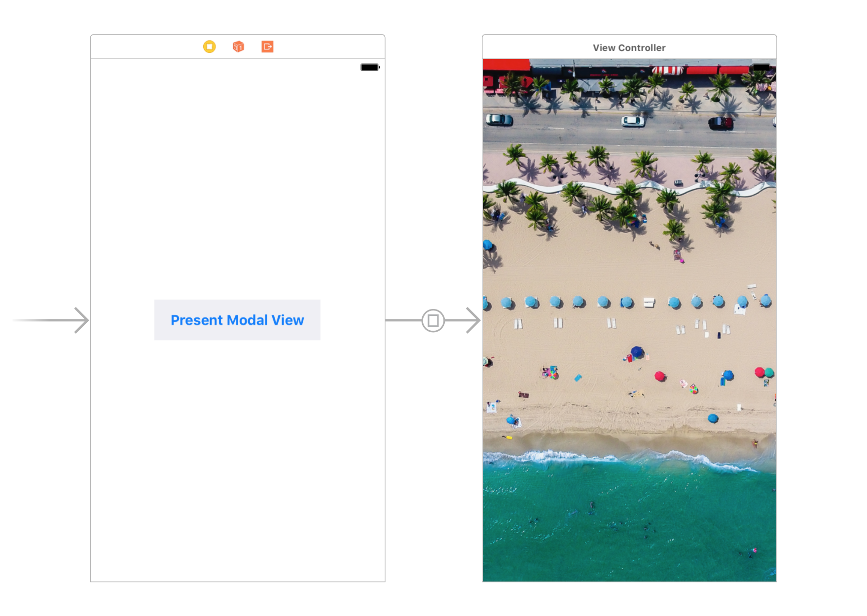Select the View Controller title bar text
The width and height of the screenshot is (867, 616).
[x=629, y=48]
